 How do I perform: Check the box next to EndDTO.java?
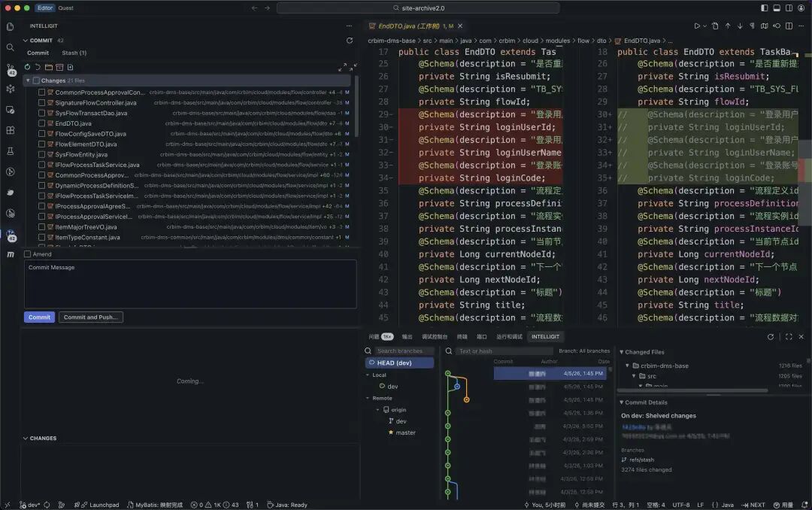click(x=42, y=123)
